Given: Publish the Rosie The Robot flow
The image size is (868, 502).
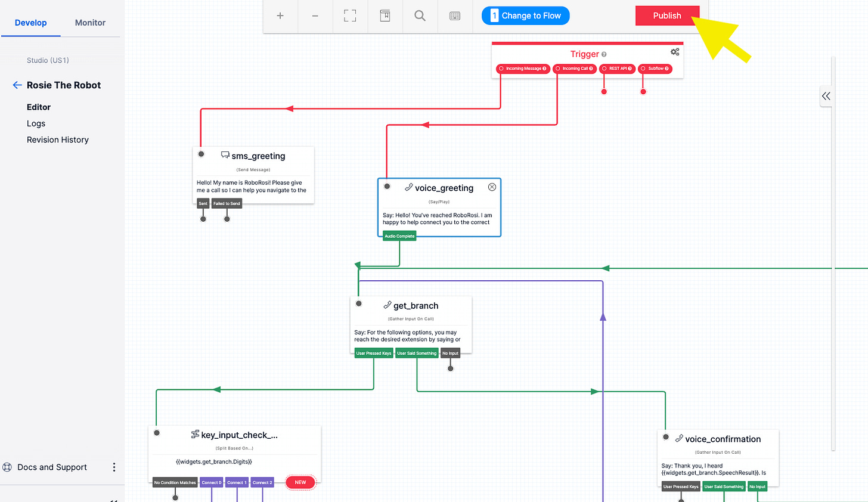Looking at the screenshot, I should click(x=667, y=16).
